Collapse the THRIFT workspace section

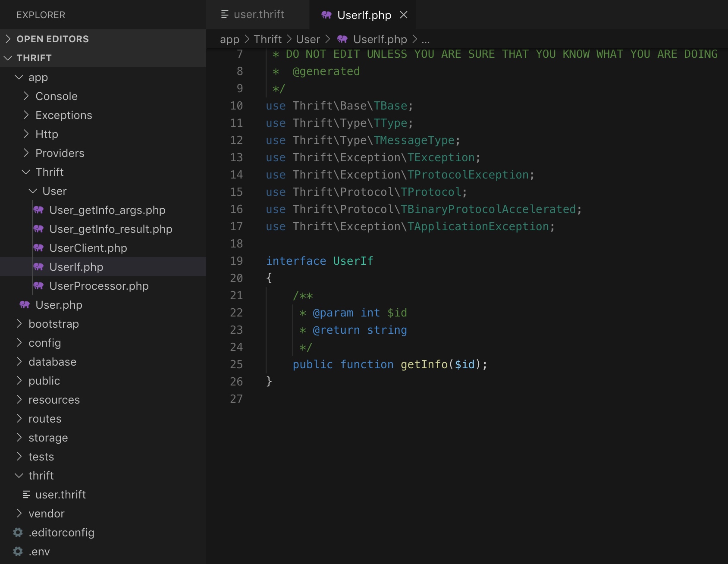click(103, 58)
